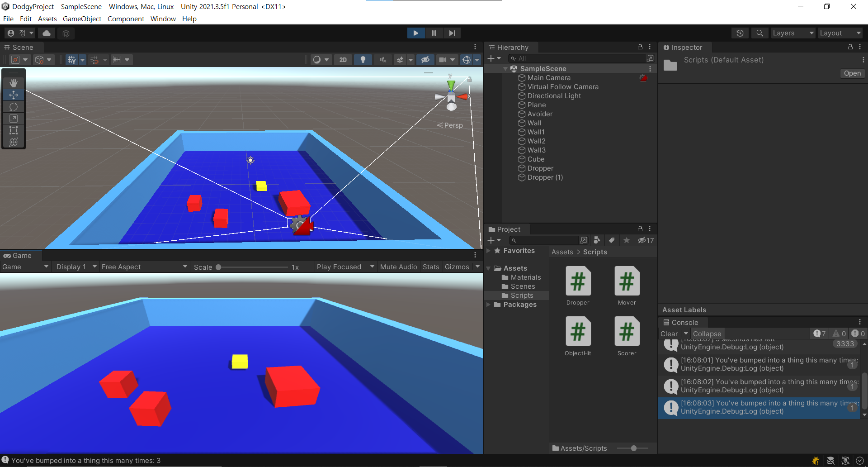Open undo history icon
868x467 pixels.
tap(740, 33)
